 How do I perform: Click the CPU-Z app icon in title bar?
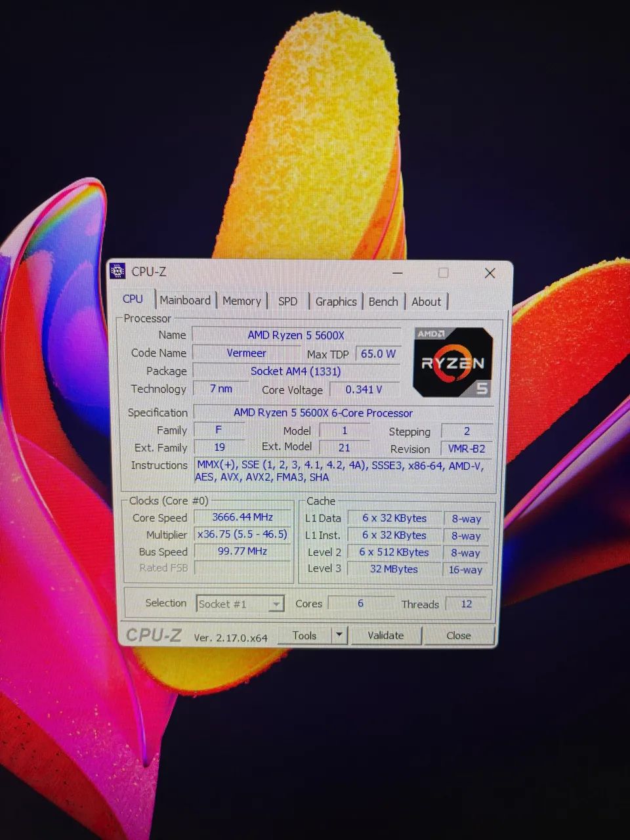(117, 270)
